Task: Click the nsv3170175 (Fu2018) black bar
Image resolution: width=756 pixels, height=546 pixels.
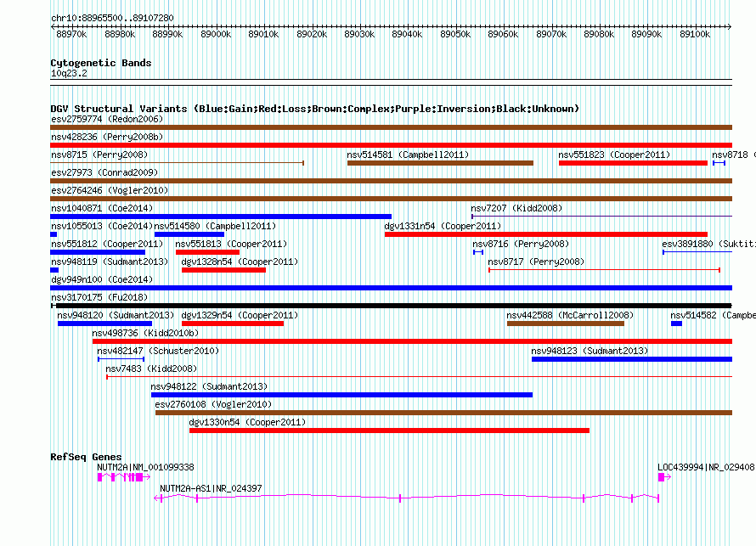Action: point(391,306)
